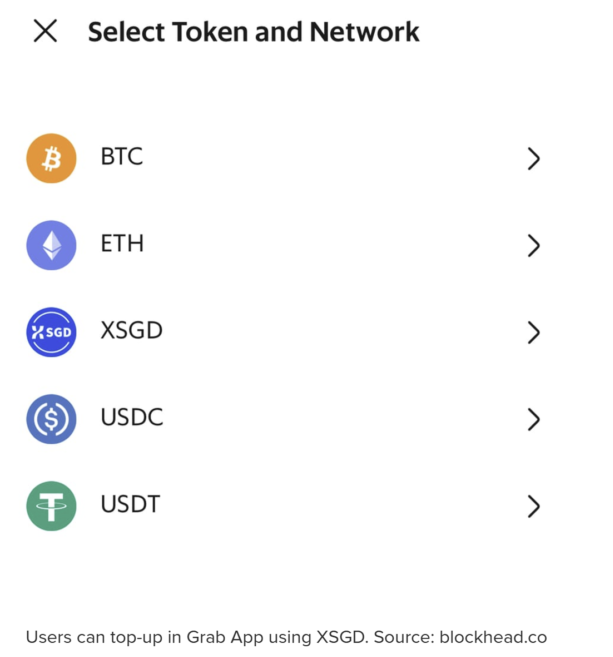Select the BTC token label
This screenshot has width=613, height=657.
pos(122,157)
